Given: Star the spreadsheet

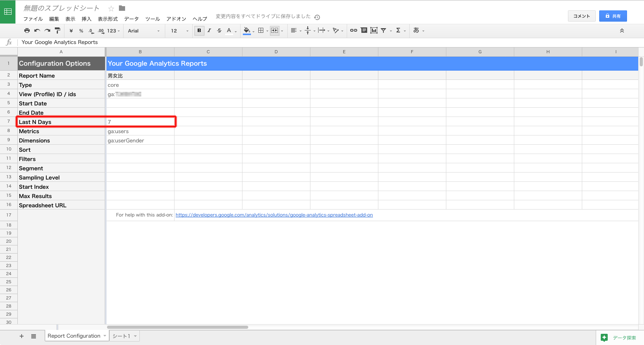Looking at the screenshot, I should tap(111, 8).
